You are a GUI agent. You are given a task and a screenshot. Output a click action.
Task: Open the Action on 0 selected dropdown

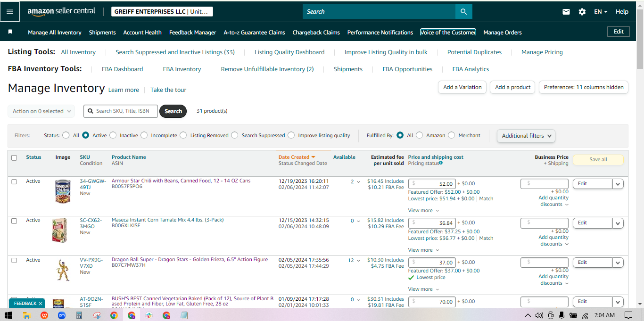[41, 111]
